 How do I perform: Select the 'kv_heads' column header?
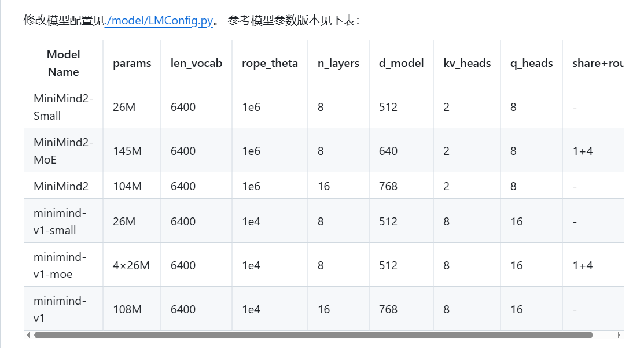[467, 63]
